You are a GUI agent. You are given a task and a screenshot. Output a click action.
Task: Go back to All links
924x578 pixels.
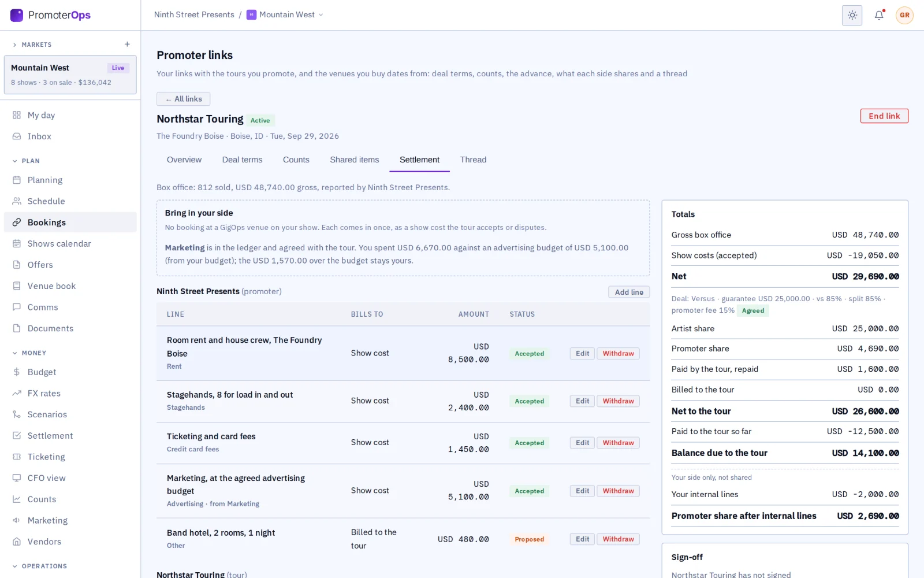[x=184, y=99]
